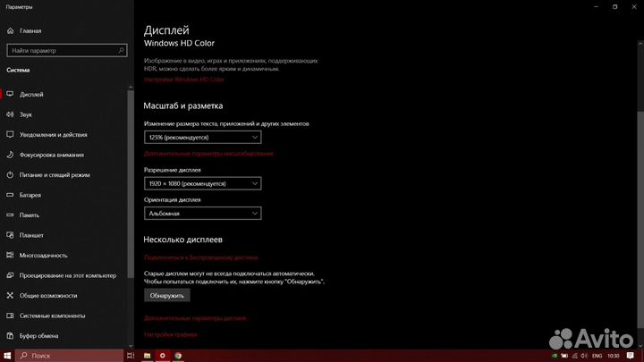Open the Буфер обмена clipboard icon

(10, 335)
